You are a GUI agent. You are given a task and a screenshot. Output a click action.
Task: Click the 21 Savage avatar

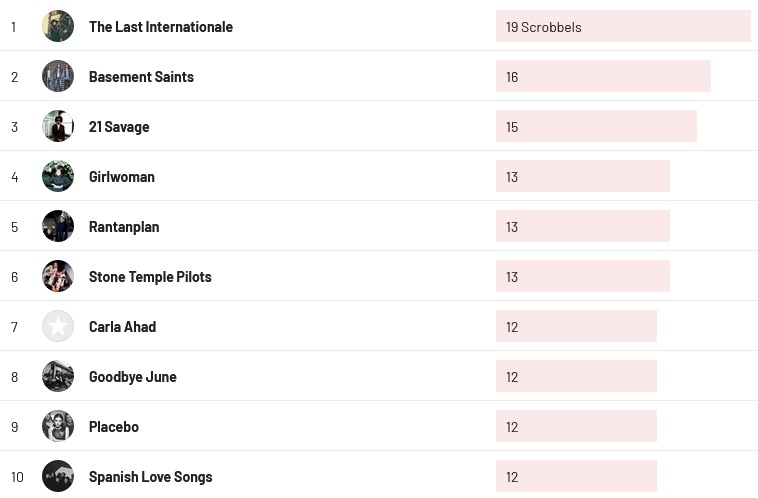coord(58,126)
